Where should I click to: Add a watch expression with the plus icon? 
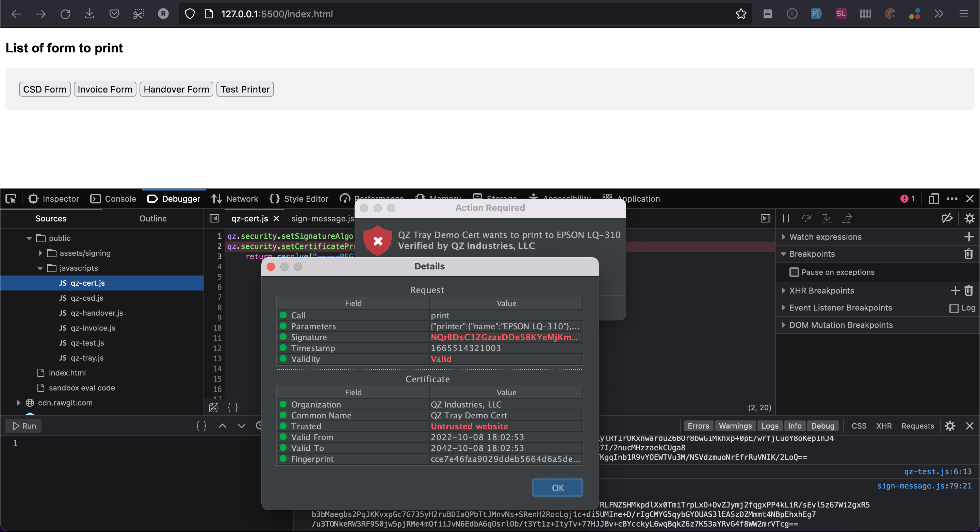click(969, 236)
